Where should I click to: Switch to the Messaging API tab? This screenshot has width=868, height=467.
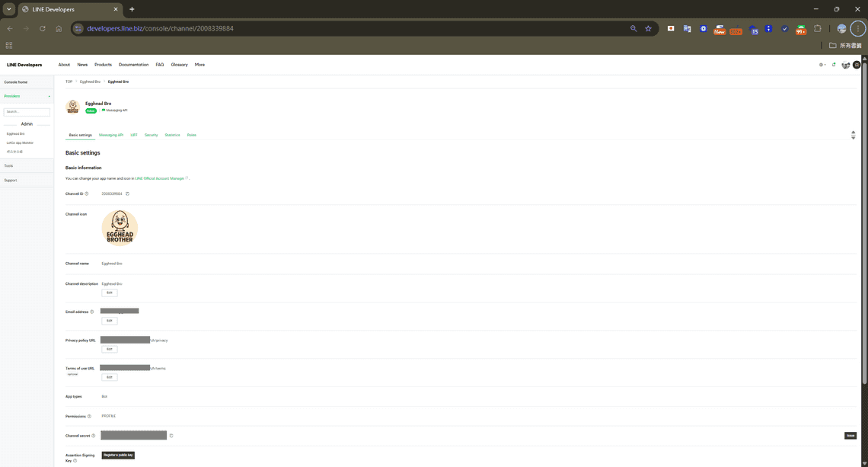(110, 135)
